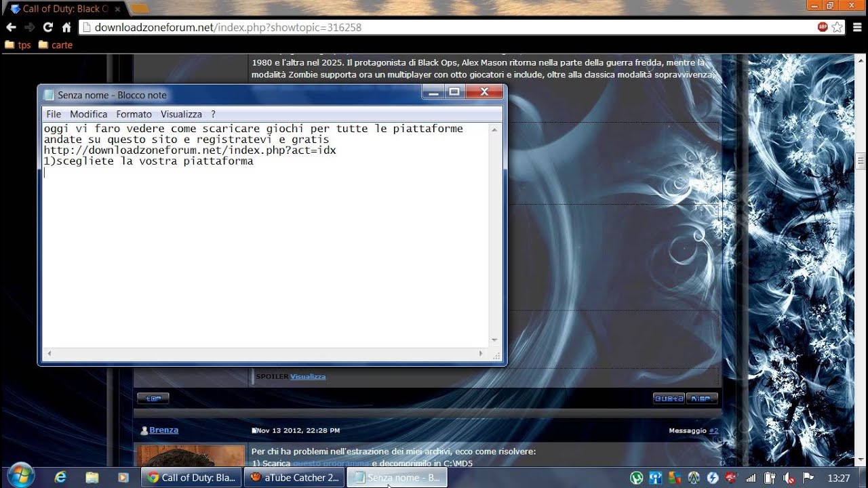Screen dimensions: 868x488
Task: Open the battery power tray icon
Action: click(769, 478)
